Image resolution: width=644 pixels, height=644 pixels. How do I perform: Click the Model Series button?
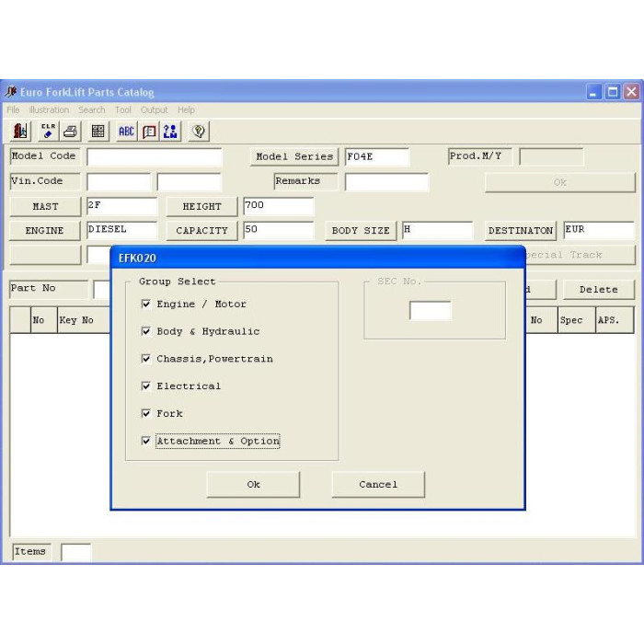[x=294, y=157]
